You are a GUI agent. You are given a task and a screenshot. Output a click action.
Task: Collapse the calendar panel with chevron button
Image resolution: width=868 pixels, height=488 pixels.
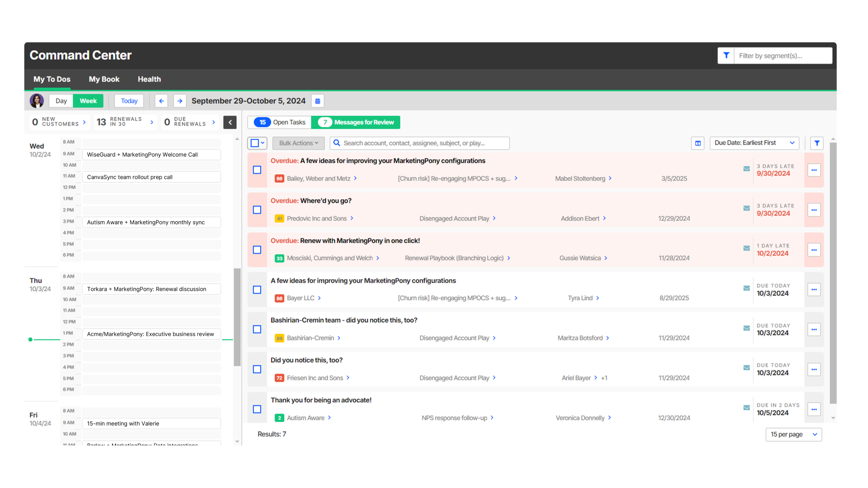[x=230, y=122]
